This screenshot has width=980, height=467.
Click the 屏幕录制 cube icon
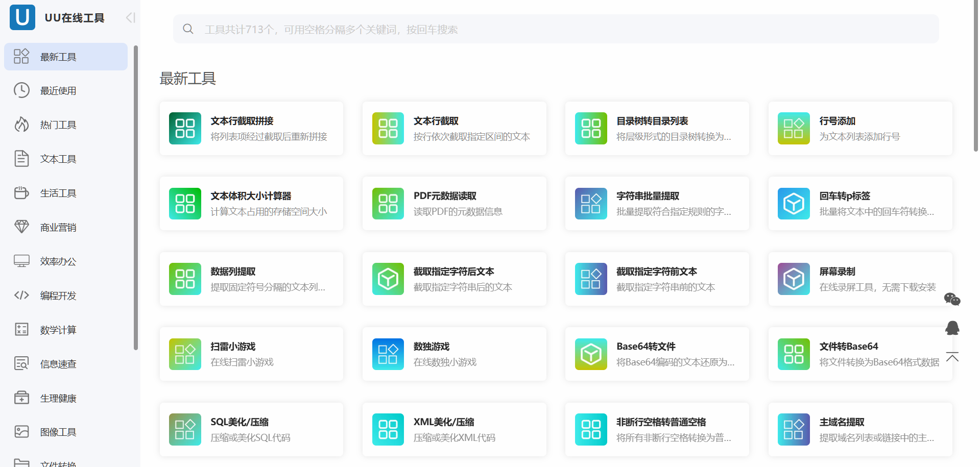[794, 279]
